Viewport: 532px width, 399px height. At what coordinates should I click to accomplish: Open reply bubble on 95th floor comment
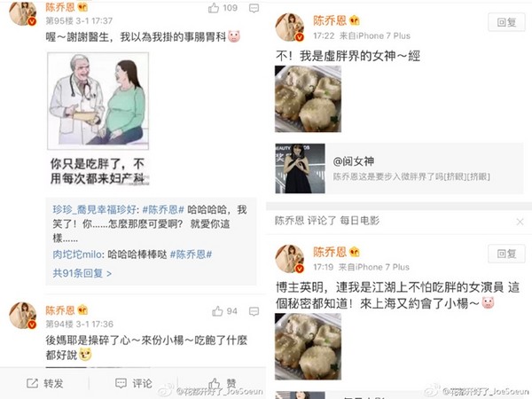pos(254,8)
